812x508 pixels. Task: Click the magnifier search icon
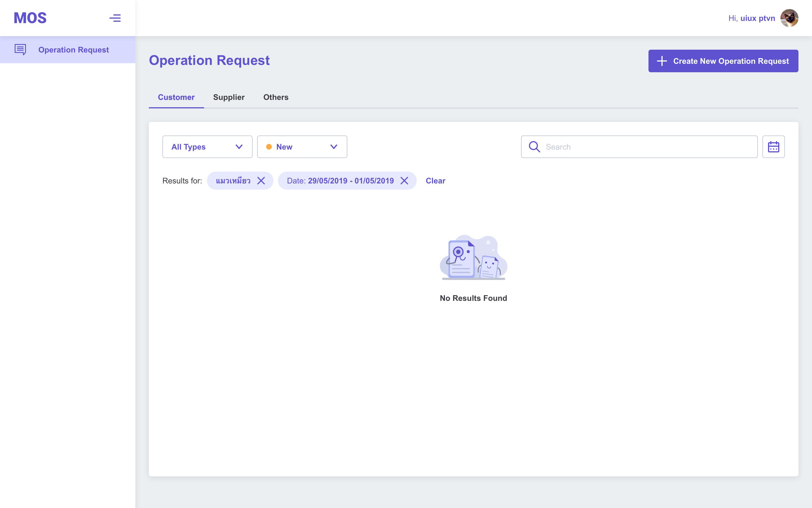point(534,147)
